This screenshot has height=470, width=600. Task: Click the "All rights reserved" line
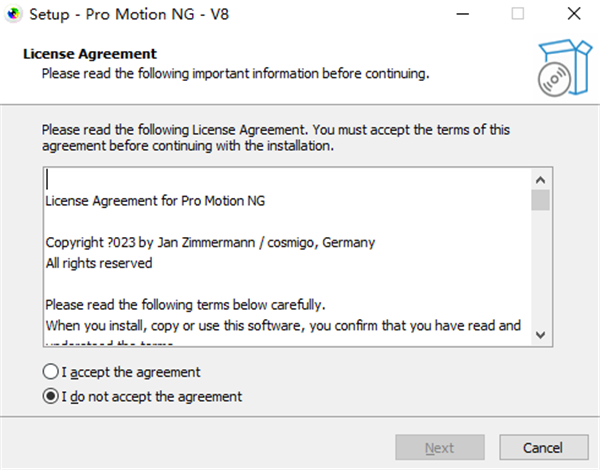pyautogui.click(x=99, y=263)
